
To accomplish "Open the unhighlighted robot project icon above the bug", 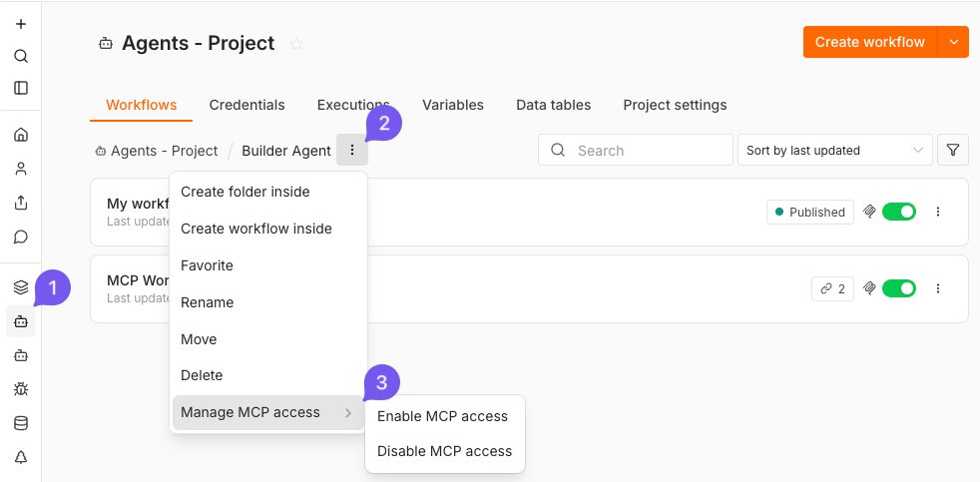I will point(21,355).
